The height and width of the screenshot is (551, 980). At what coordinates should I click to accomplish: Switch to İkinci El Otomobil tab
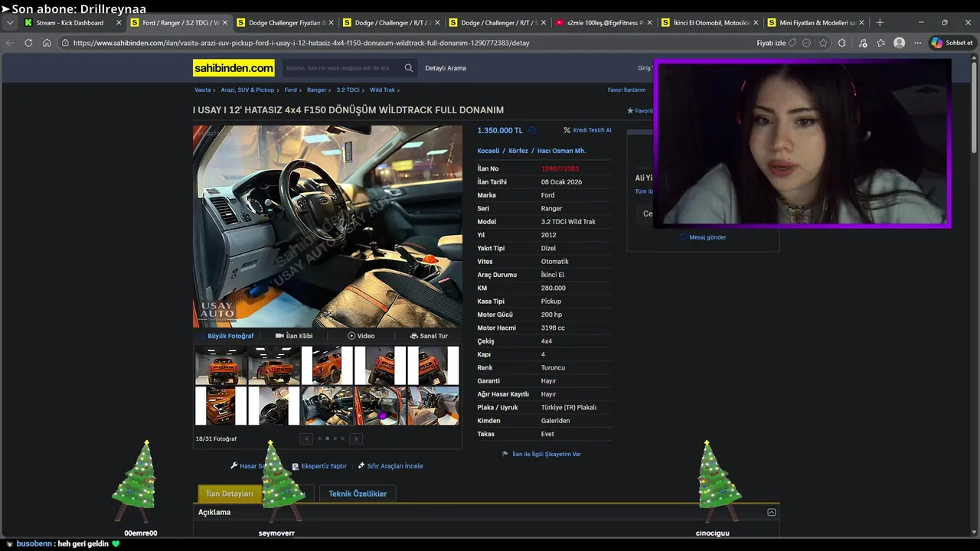(x=710, y=23)
